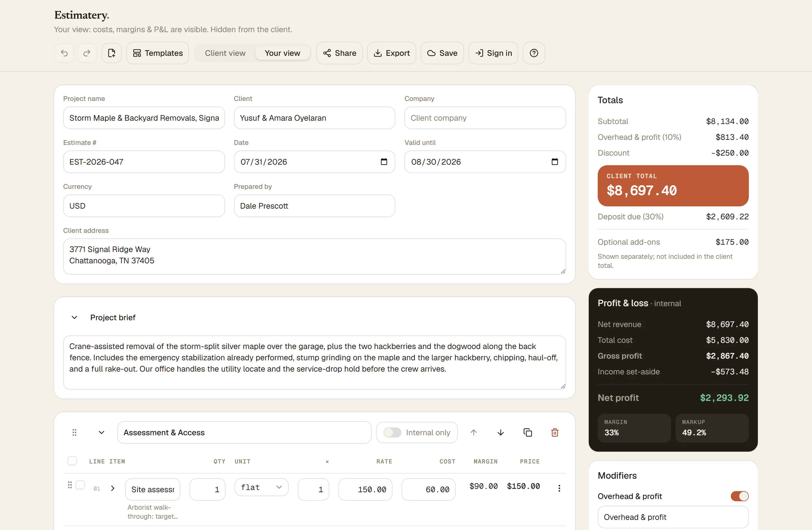Edit the Currency field showing USD
812x530 pixels.
point(144,206)
